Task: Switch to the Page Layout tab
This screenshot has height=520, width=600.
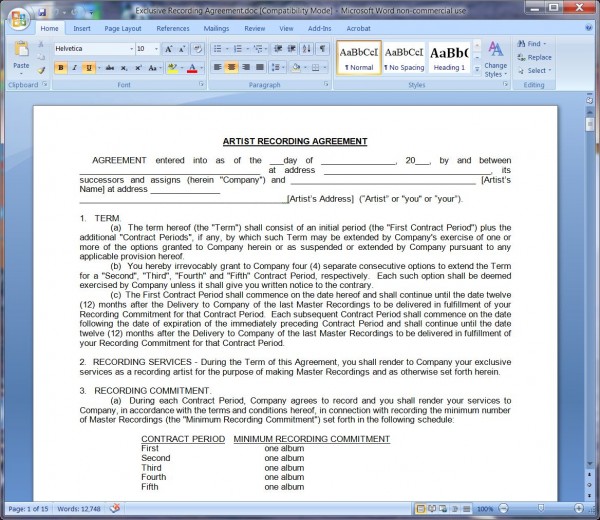Action: pos(122,29)
